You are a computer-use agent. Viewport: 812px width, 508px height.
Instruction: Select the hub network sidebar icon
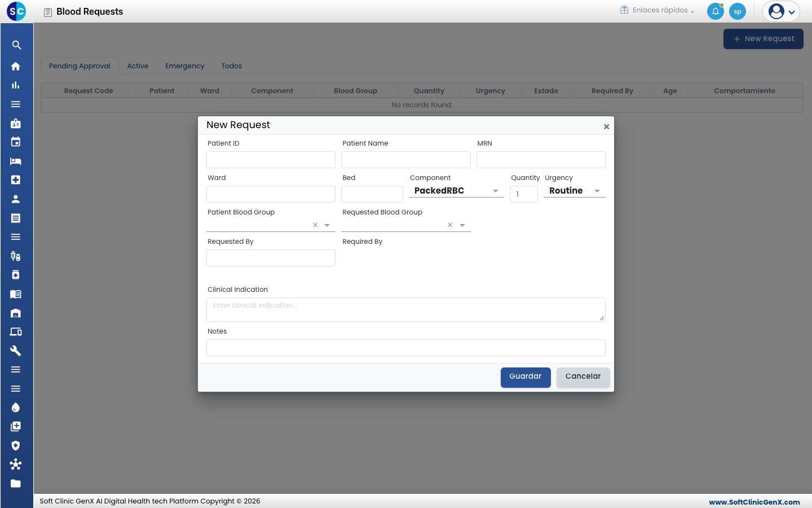pyautogui.click(x=16, y=465)
